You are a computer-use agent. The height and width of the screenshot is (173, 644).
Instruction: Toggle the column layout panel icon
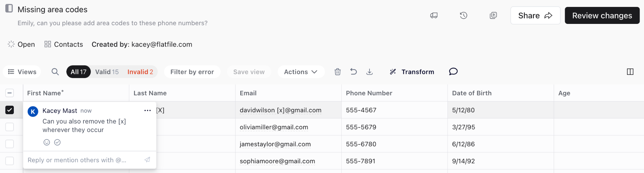click(630, 72)
